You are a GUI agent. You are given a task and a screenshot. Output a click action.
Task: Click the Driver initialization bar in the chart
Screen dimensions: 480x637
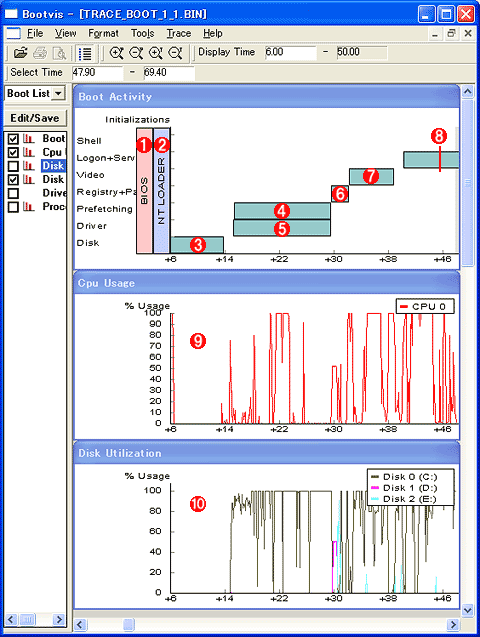point(282,228)
